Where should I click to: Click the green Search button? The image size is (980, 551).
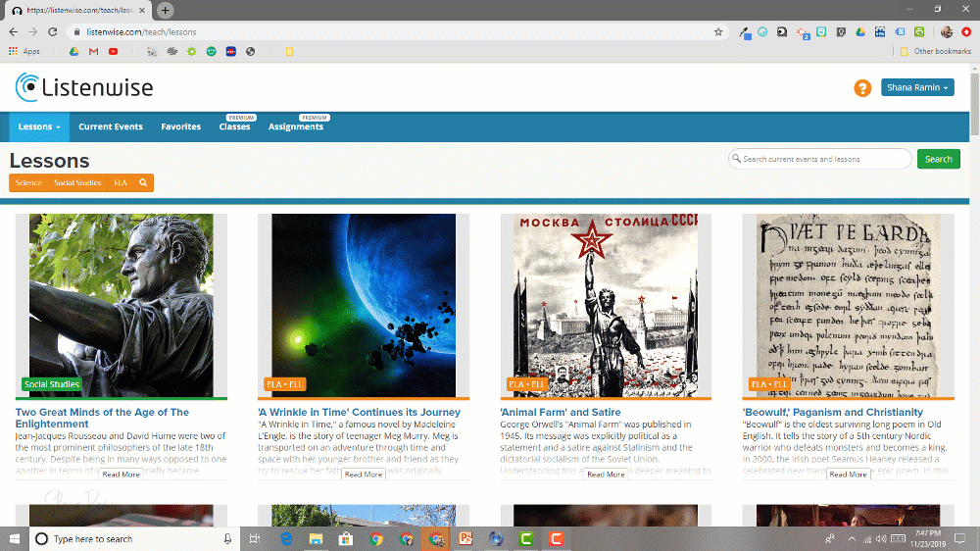[x=938, y=159]
